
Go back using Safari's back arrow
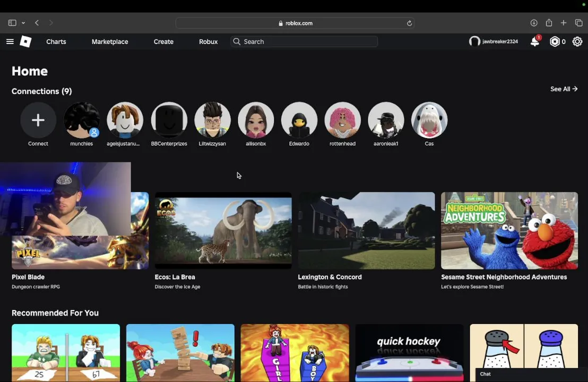(37, 23)
